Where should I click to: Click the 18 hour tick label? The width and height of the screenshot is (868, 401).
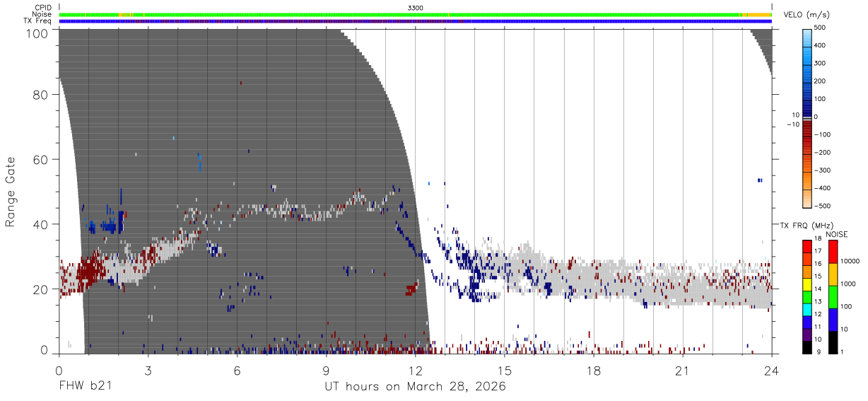pyautogui.click(x=594, y=371)
